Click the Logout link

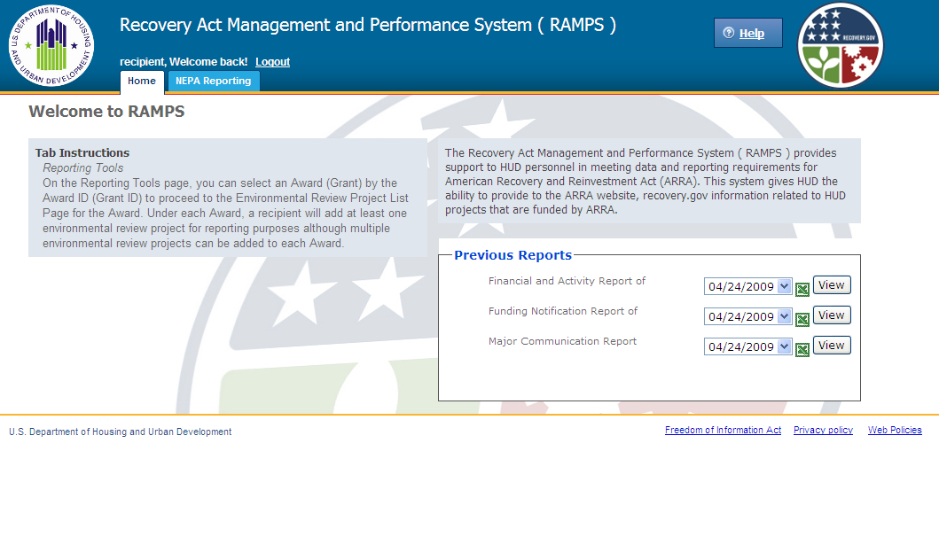click(272, 62)
